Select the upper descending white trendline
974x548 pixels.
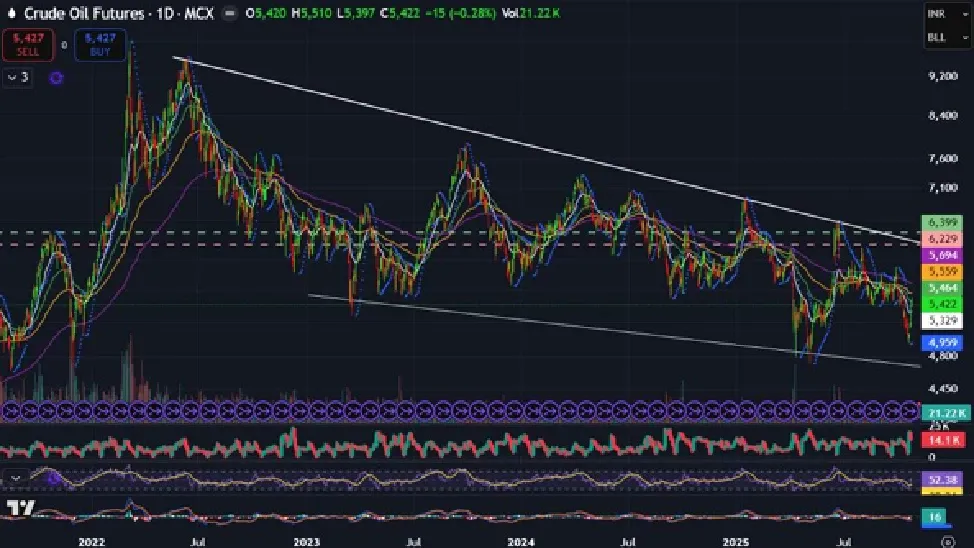pos(547,150)
